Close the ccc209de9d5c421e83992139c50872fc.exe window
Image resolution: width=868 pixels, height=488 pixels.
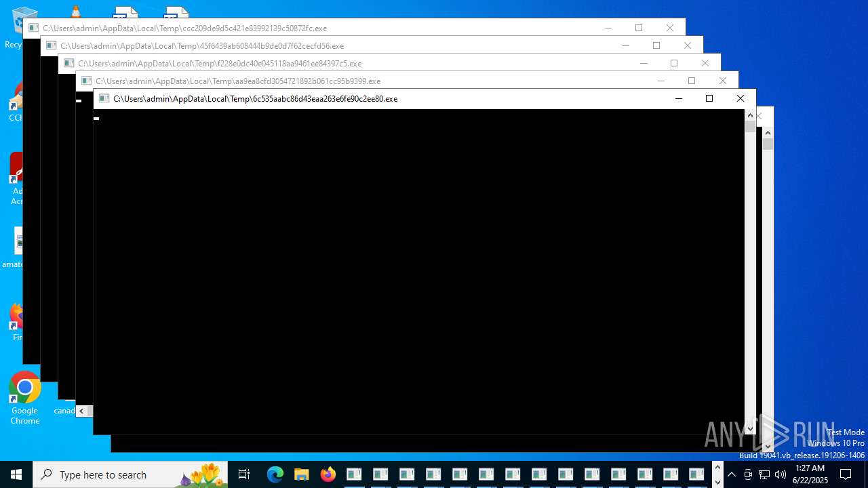(670, 28)
